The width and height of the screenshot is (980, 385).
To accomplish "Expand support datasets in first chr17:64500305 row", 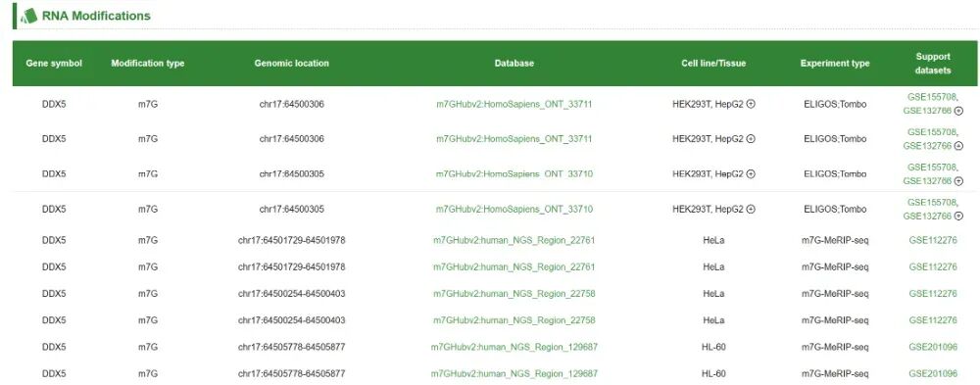I will (x=958, y=180).
